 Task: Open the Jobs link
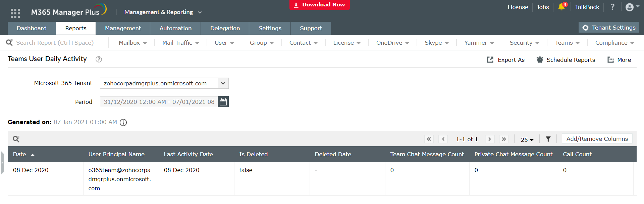click(x=542, y=7)
